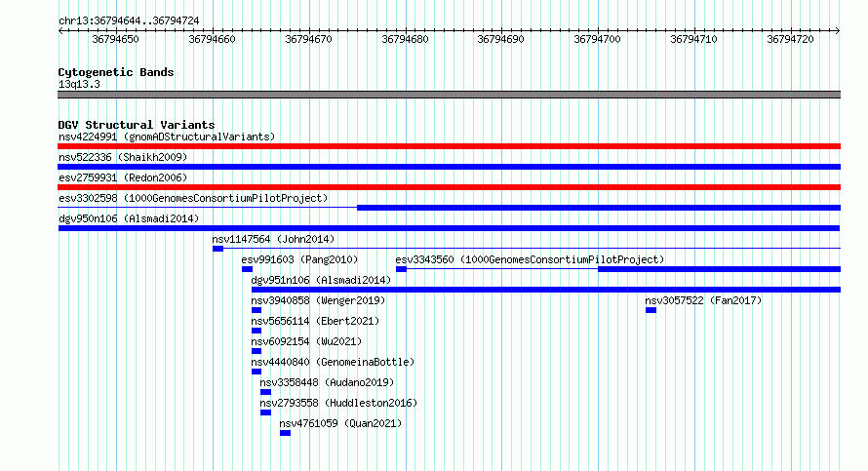Click the gray 13q13.3 cytogenetic band bar
The image size is (868, 471).
click(449, 95)
